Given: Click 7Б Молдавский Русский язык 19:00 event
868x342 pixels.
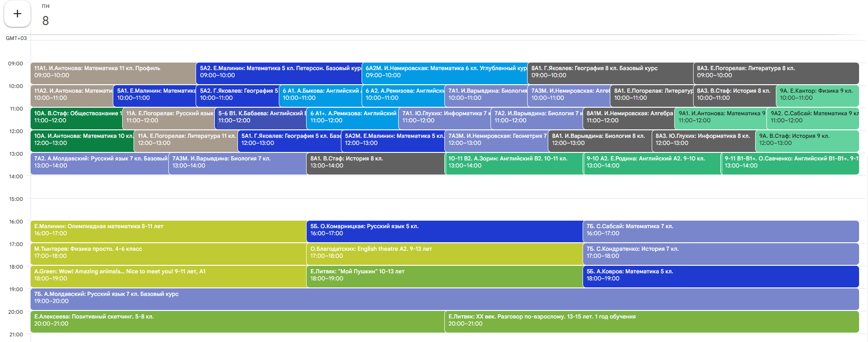Looking at the screenshot, I should click(x=444, y=298).
